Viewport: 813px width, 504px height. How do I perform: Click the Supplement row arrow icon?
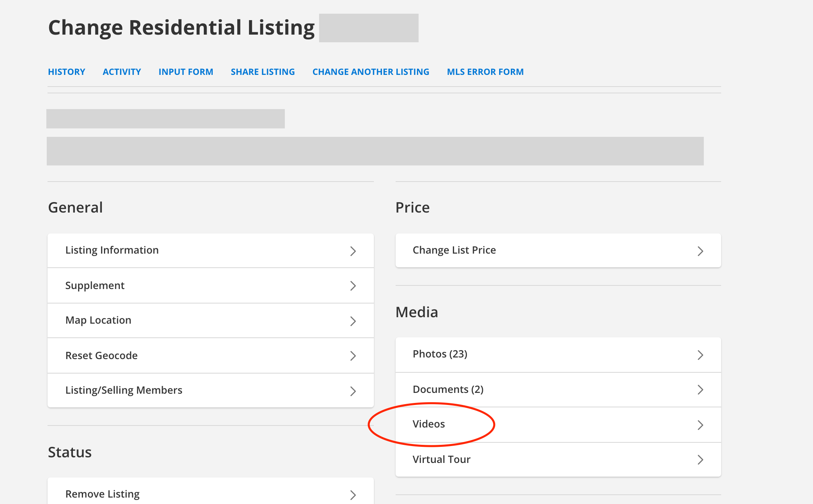click(353, 286)
